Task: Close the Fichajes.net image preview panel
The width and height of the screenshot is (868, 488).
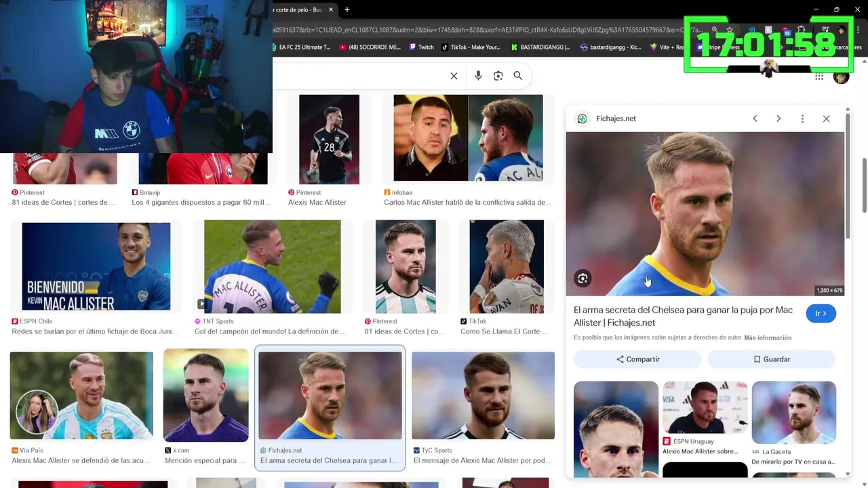Action: point(826,119)
